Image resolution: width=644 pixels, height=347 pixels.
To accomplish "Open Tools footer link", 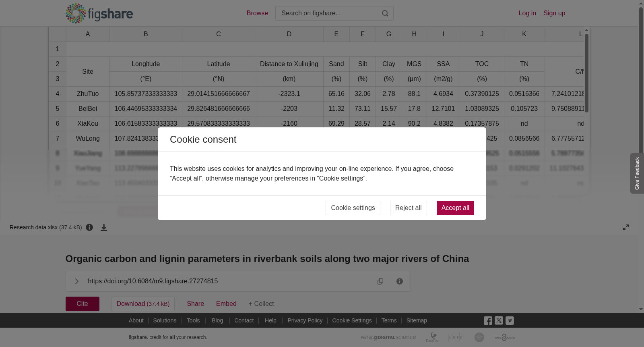I will (193, 320).
